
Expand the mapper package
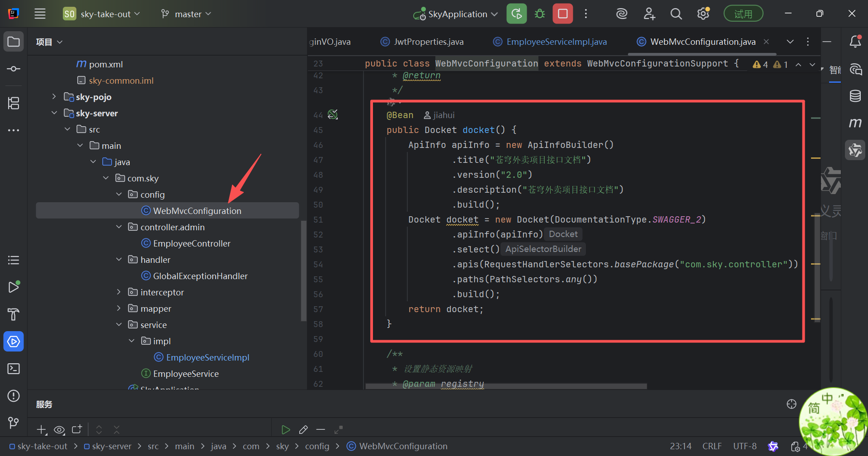click(x=119, y=309)
